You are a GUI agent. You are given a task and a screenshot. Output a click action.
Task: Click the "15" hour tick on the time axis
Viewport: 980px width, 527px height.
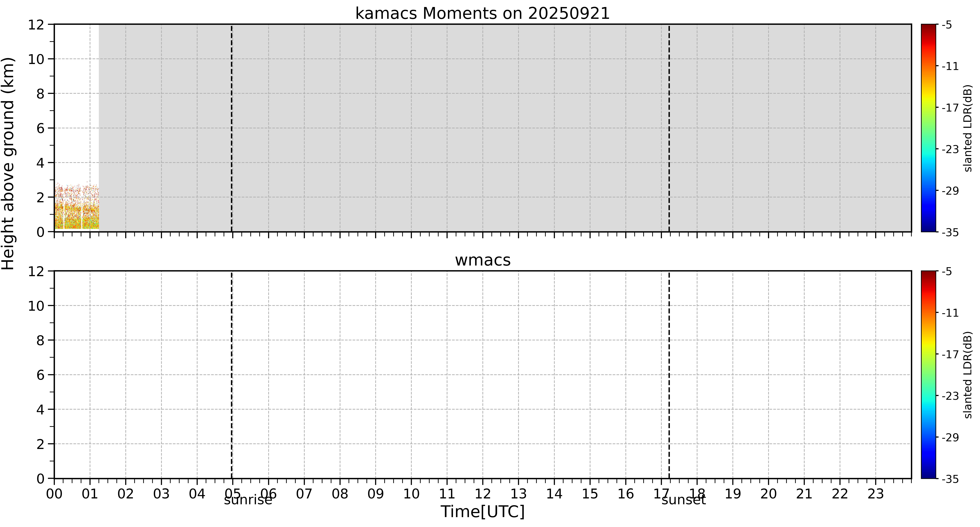click(x=590, y=494)
